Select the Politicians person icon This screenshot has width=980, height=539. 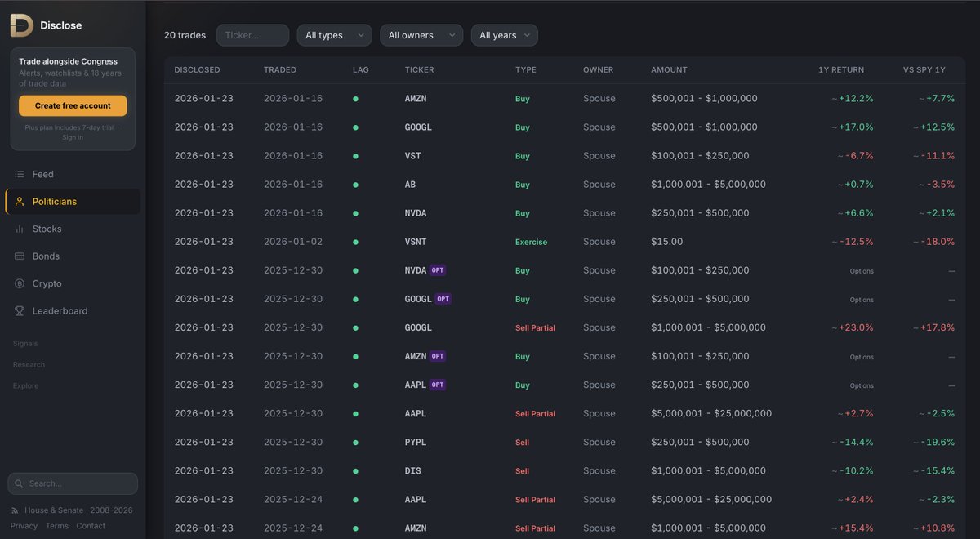click(x=20, y=202)
